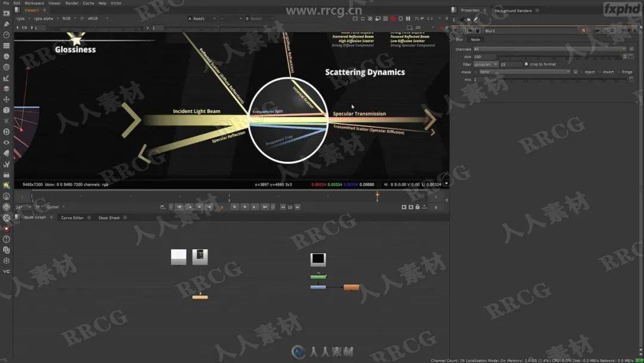
Task: Click the red stop icon in the viewer toolbar
Action: click(x=393, y=19)
